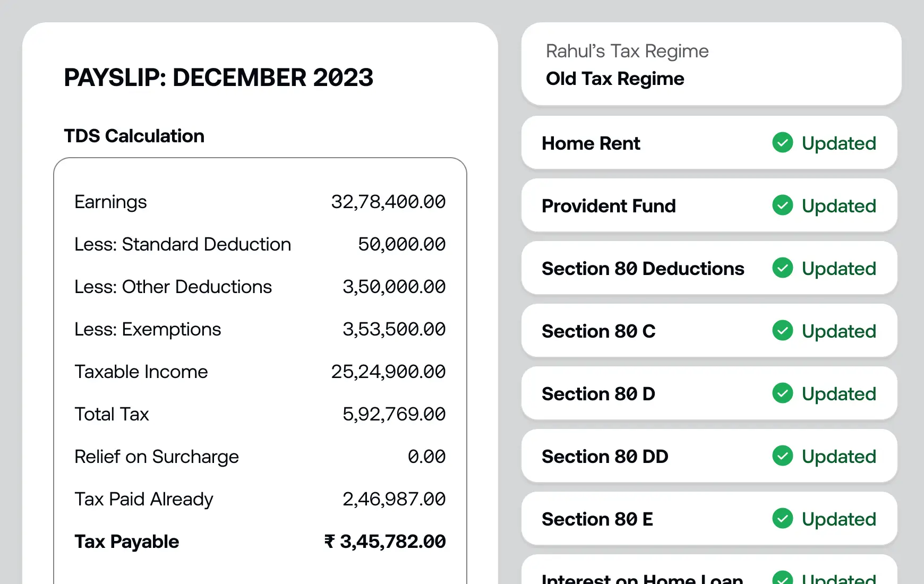The image size is (924, 584).
Task: Click the Taxable Income value 25,24,900.00
Action: (x=388, y=372)
